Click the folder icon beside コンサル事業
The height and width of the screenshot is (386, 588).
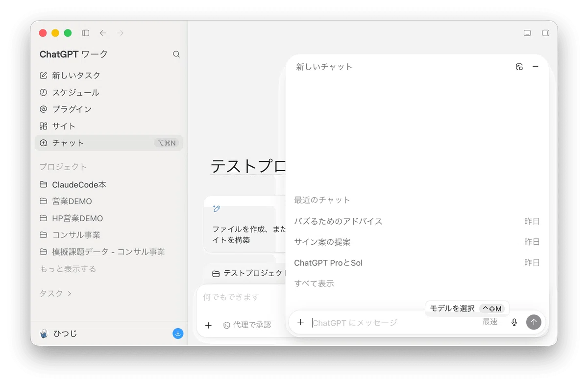[x=43, y=235]
